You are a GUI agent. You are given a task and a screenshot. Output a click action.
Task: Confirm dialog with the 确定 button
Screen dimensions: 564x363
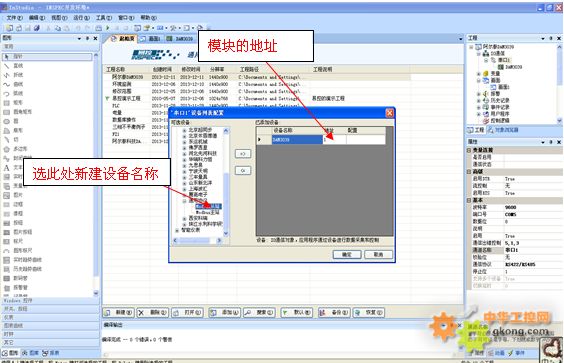click(347, 254)
